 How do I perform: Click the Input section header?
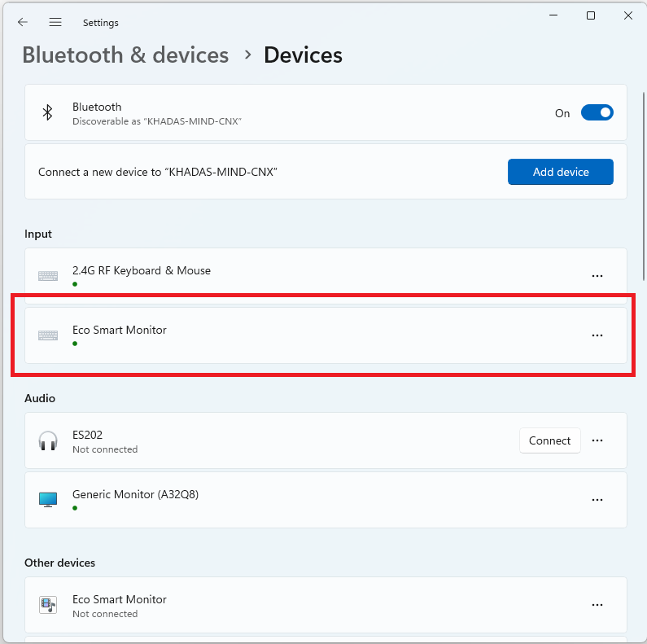coord(38,234)
